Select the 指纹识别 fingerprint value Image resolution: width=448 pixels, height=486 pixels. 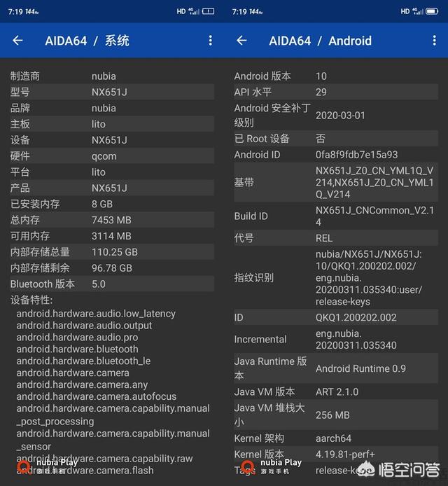point(369,278)
